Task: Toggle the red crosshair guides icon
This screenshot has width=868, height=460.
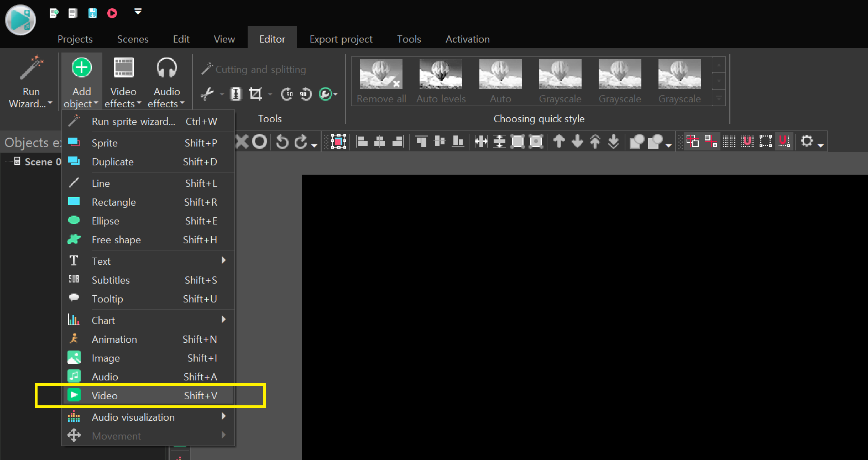Action: tap(693, 142)
